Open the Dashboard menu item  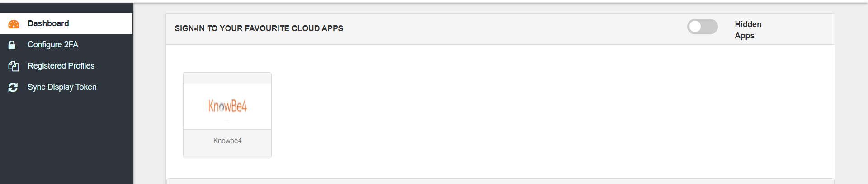pos(48,23)
